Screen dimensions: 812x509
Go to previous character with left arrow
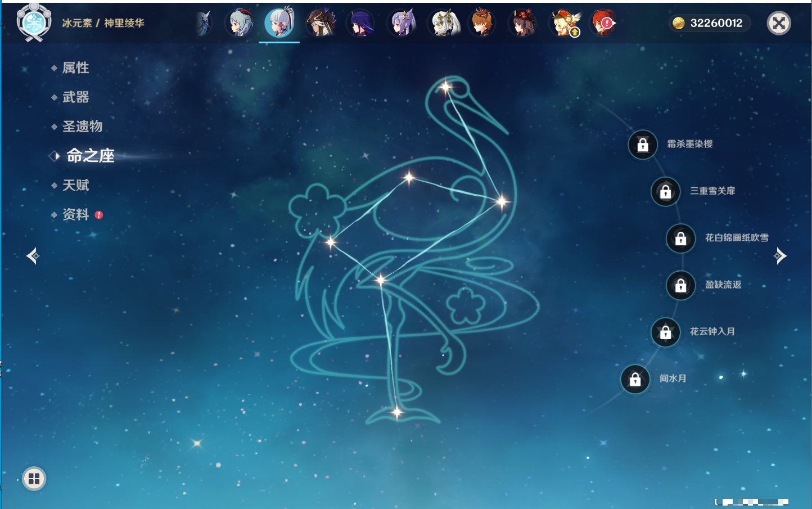(x=33, y=256)
